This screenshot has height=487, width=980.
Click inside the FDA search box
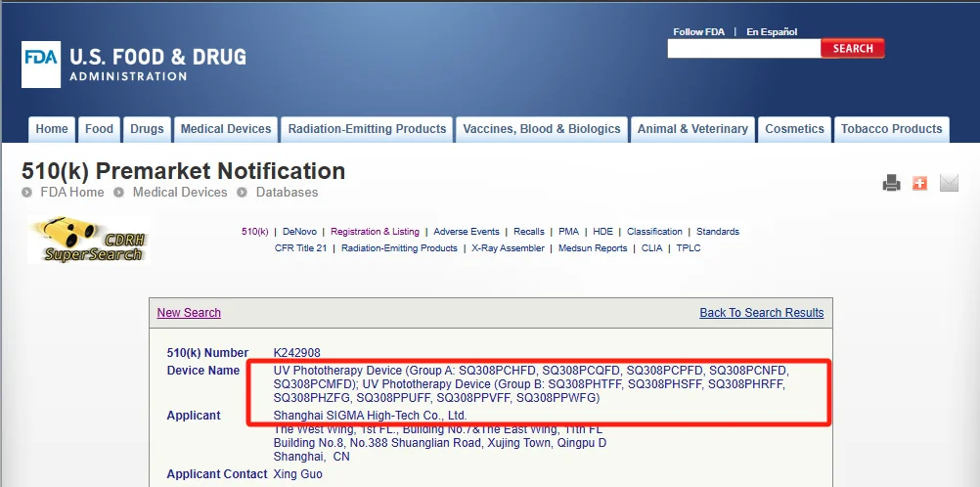pyautogui.click(x=743, y=48)
